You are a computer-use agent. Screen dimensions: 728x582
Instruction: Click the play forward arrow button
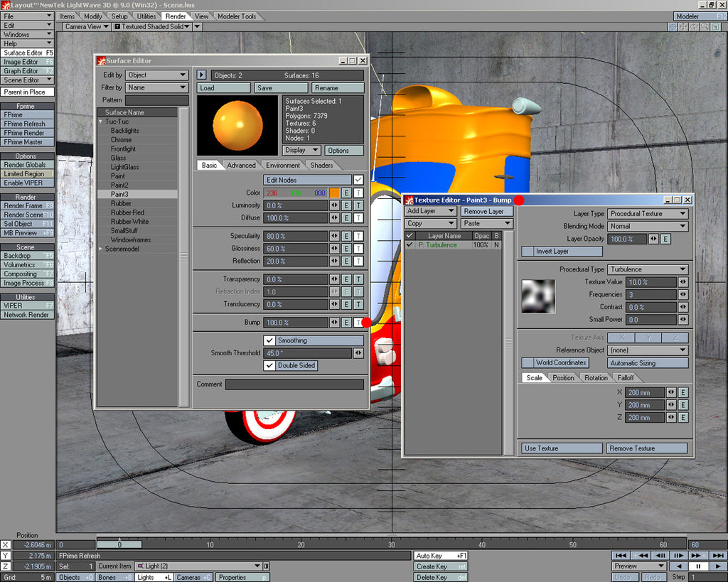pos(717,566)
